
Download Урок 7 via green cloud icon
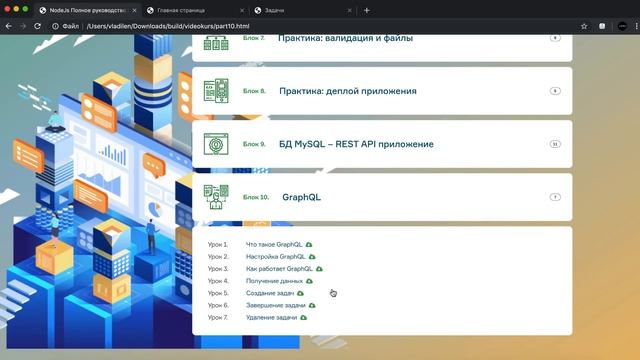point(304,318)
